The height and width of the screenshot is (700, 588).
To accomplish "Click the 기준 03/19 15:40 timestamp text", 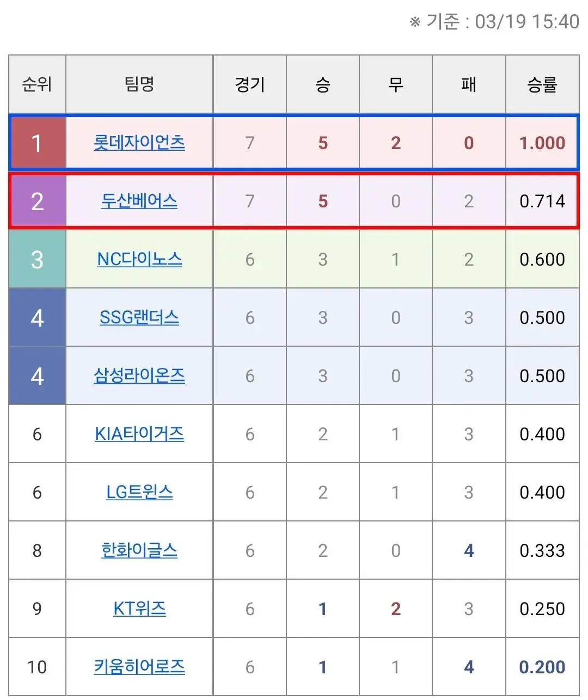I will pos(493,22).
